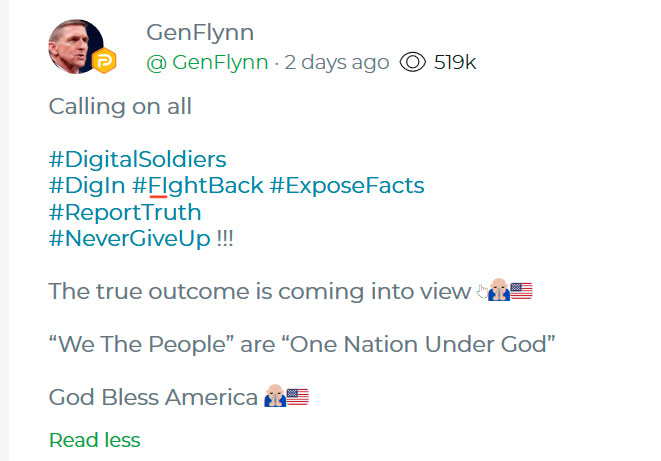
Task: Open the #DigitalSoldiers hashtag
Action: click(x=137, y=159)
